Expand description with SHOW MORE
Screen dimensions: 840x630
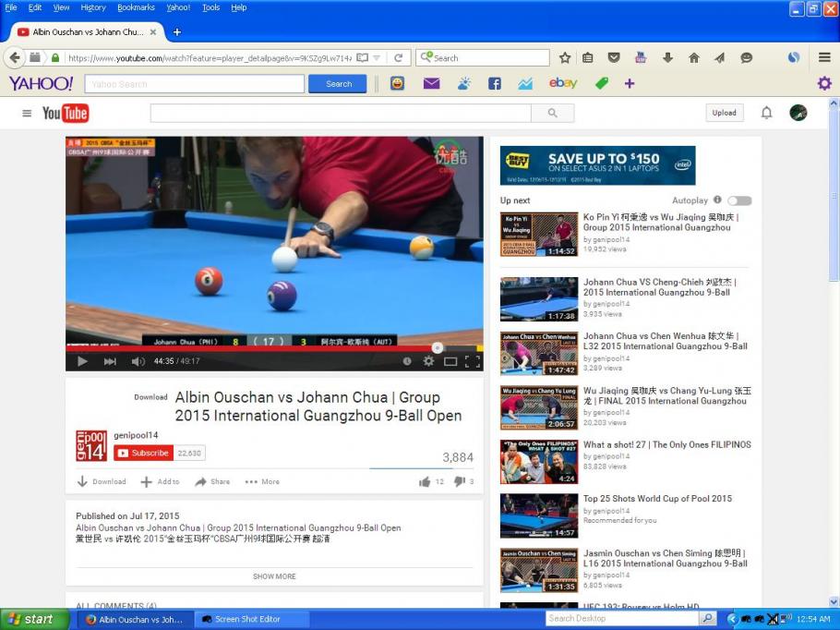pyautogui.click(x=274, y=576)
